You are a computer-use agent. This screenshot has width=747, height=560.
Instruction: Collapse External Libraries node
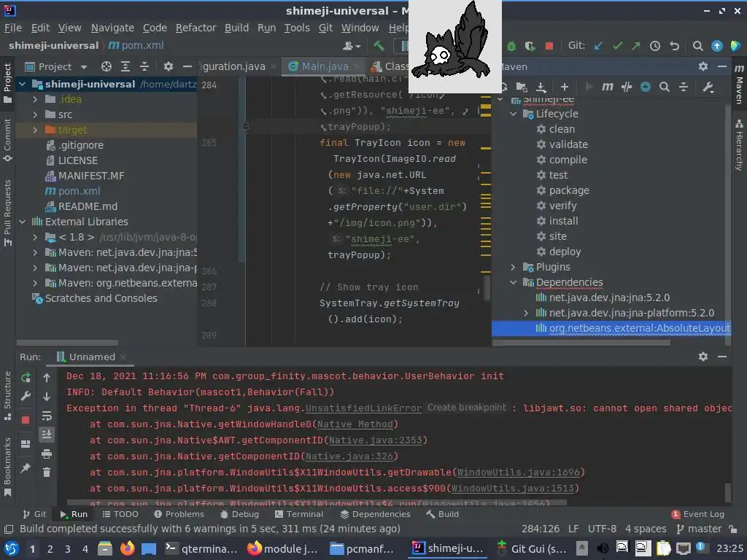(23, 222)
